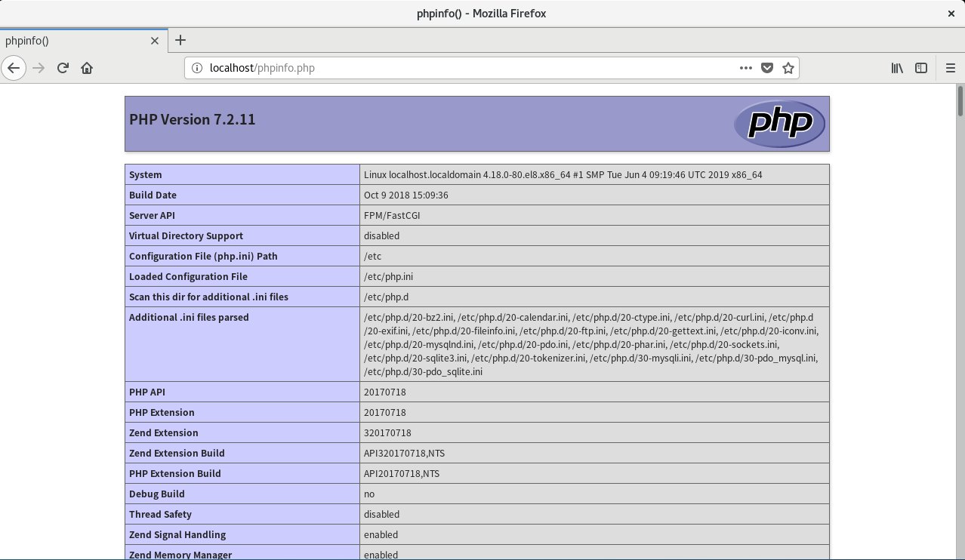Click the vertical scrollbar thumb

point(960,101)
